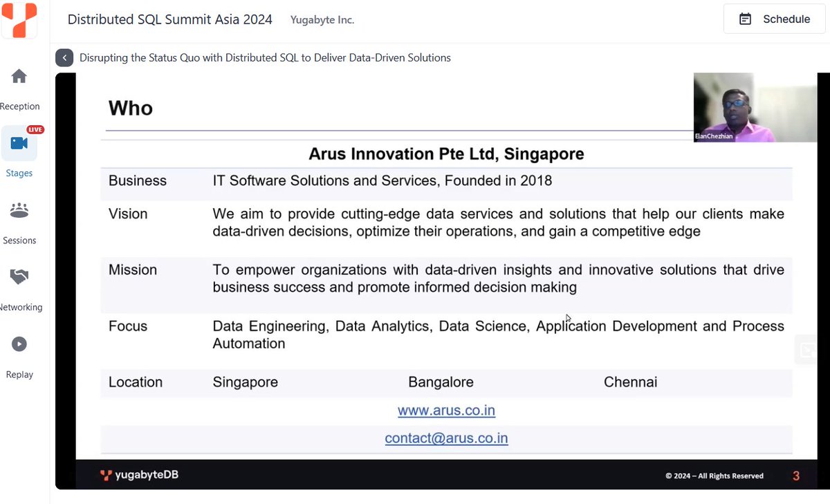Click the session title bar about Distributed SQL

tap(266, 57)
